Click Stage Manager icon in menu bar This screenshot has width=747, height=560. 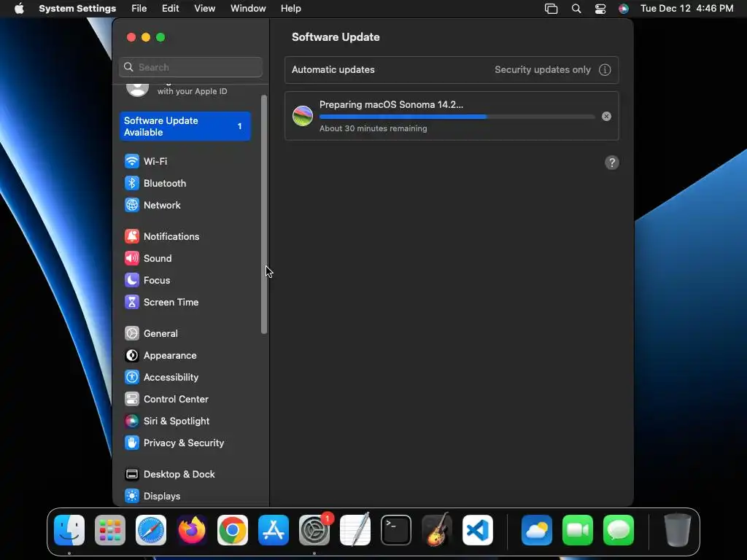pyautogui.click(x=551, y=9)
